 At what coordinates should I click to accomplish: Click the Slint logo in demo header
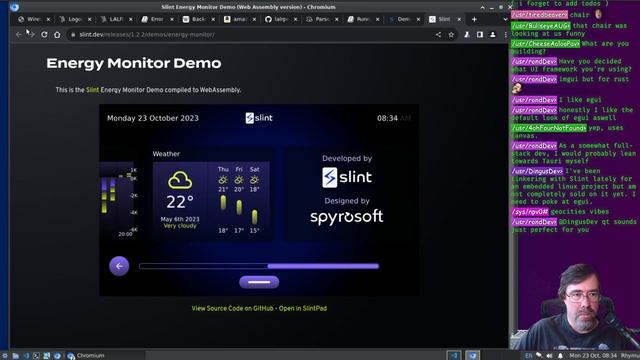[259, 118]
